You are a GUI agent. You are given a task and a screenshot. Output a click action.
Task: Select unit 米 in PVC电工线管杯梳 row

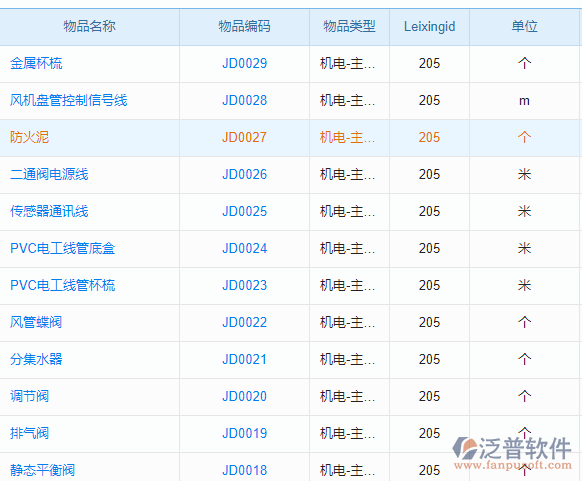[524, 285]
